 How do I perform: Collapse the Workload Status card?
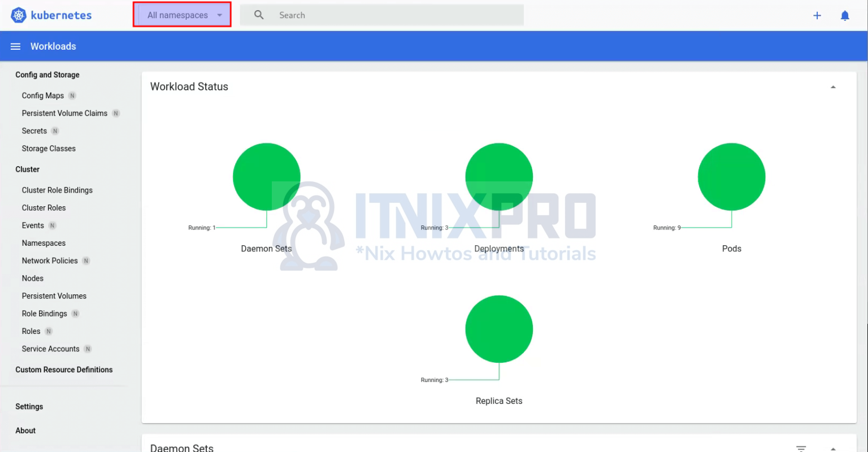pos(833,86)
